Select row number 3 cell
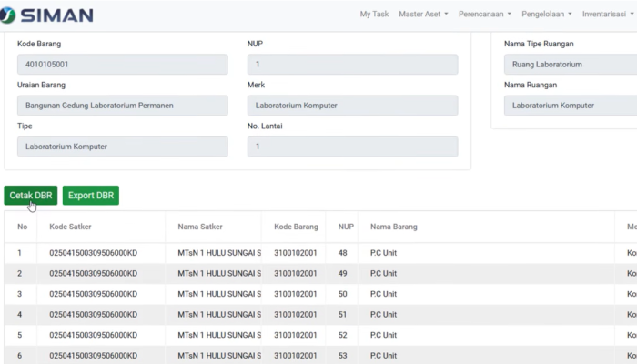 [x=19, y=294]
